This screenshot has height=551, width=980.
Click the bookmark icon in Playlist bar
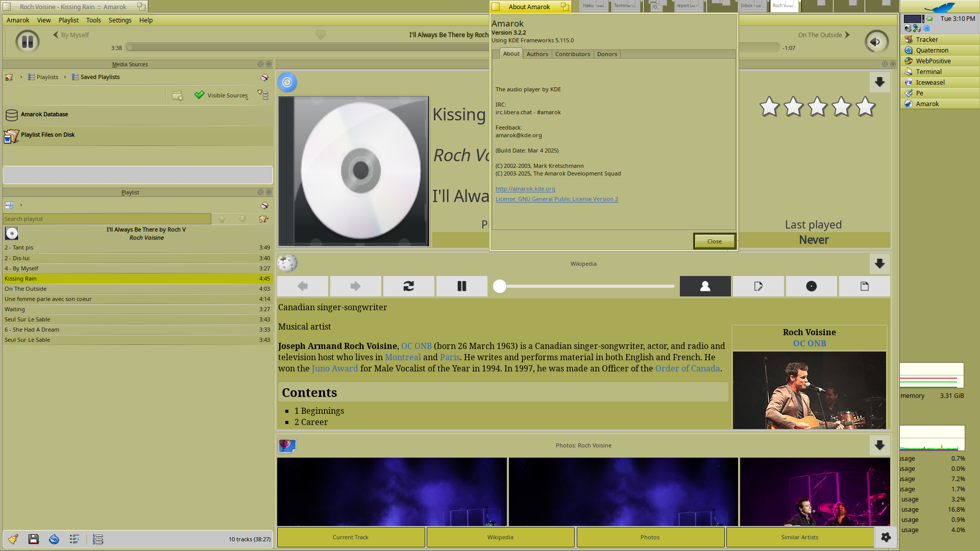click(264, 205)
